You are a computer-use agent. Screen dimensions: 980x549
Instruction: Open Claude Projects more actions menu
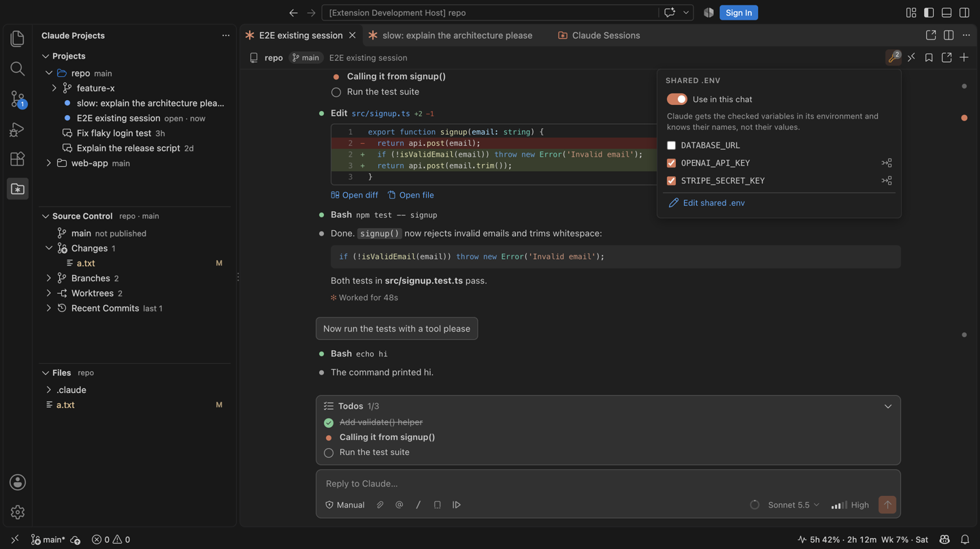tap(226, 35)
